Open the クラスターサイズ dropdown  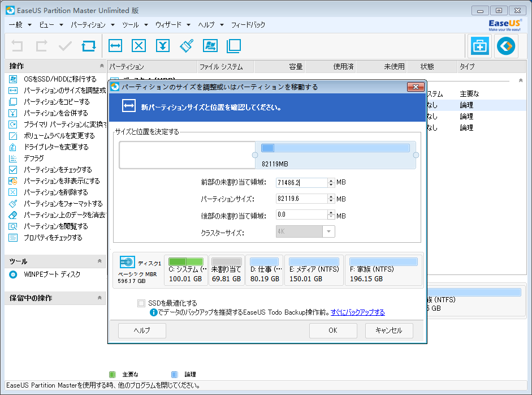pyautogui.click(x=328, y=231)
